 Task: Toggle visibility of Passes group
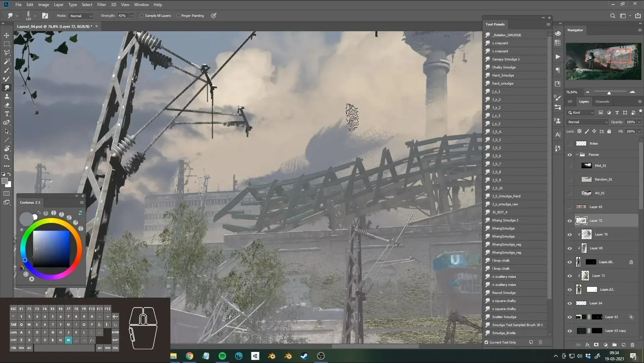[570, 155]
